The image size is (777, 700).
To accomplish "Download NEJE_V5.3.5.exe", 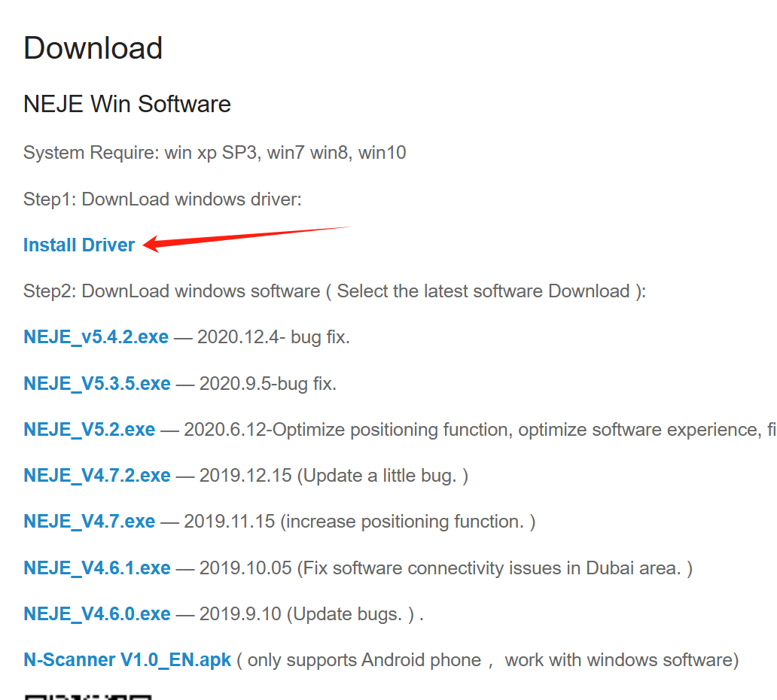I will pyautogui.click(x=96, y=383).
